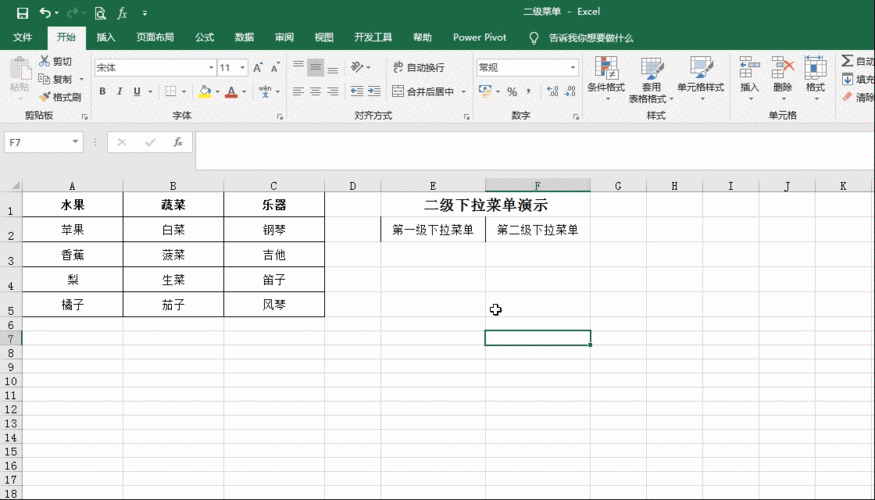Image resolution: width=875 pixels, height=500 pixels.
Task: Toggle Italic formatting
Action: [120, 92]
